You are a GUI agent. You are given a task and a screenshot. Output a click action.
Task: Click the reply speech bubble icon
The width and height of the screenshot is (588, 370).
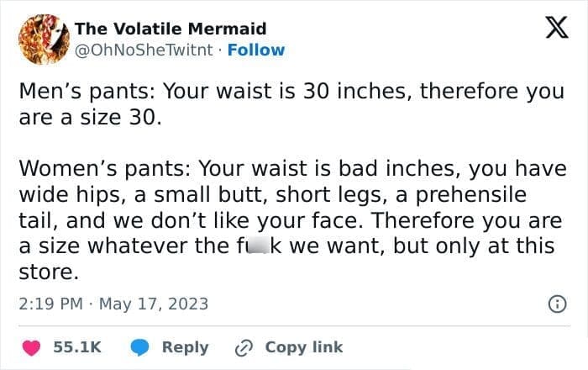(x=139, y=346)
